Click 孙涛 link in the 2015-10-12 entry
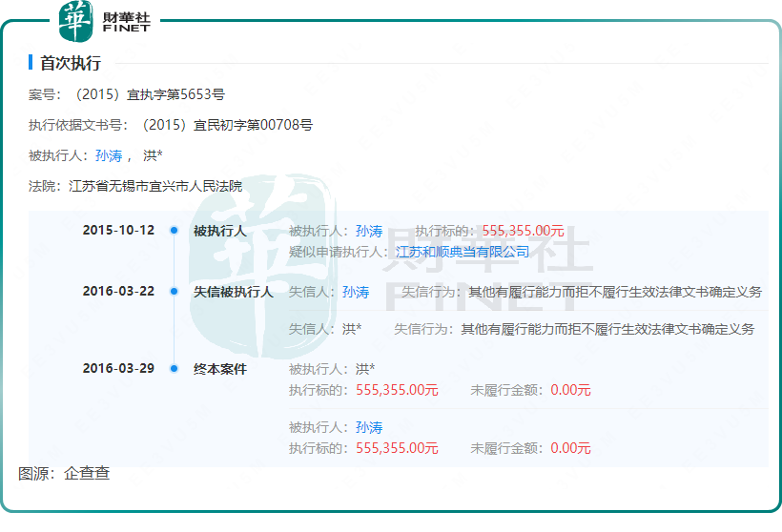The height and width of the screenshot is (532, 782). [369, 231]
